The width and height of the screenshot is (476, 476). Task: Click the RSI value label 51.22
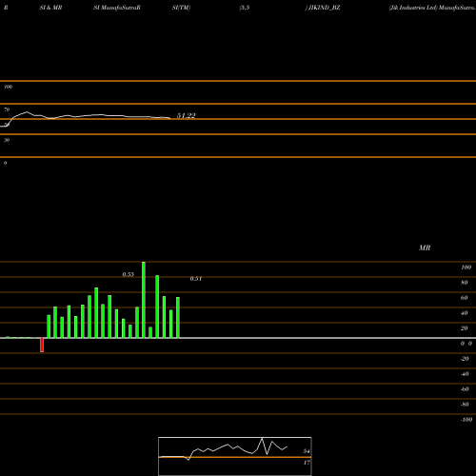point(186,115)
